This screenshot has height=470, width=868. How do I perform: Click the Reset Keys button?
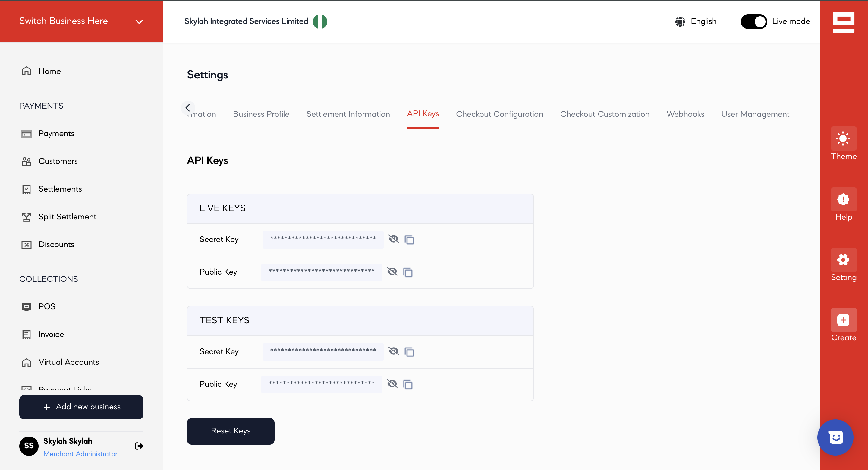[x=231, y=431]
